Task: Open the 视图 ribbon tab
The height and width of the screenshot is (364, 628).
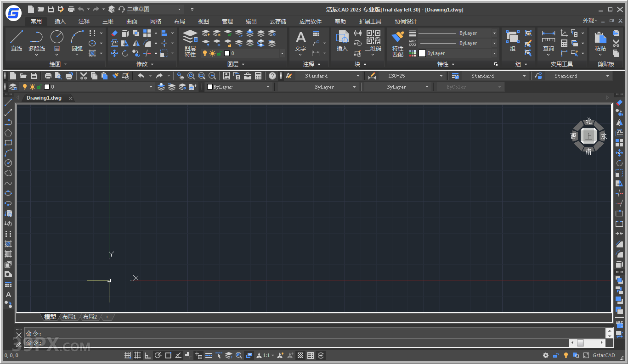Action: point(203,21)
